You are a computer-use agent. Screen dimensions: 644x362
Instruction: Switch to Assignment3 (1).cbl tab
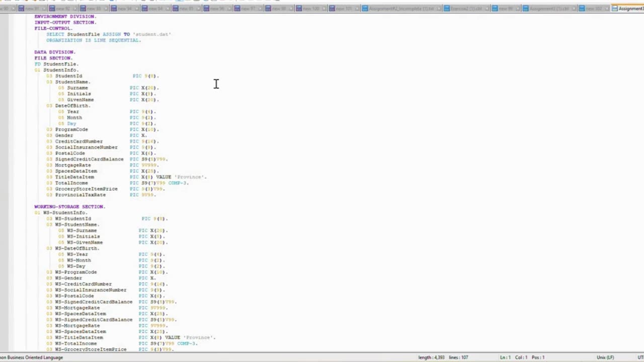click(x=549, y=9)
